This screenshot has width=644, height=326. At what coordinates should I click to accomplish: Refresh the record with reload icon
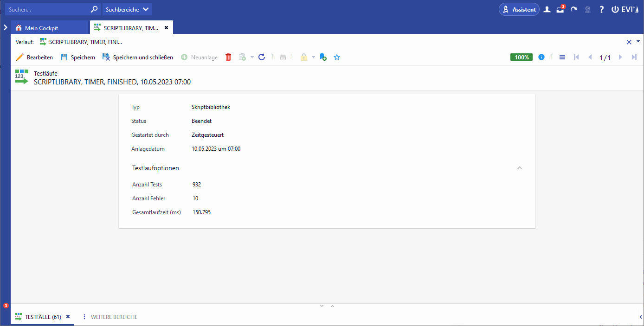tap(262, 57)
